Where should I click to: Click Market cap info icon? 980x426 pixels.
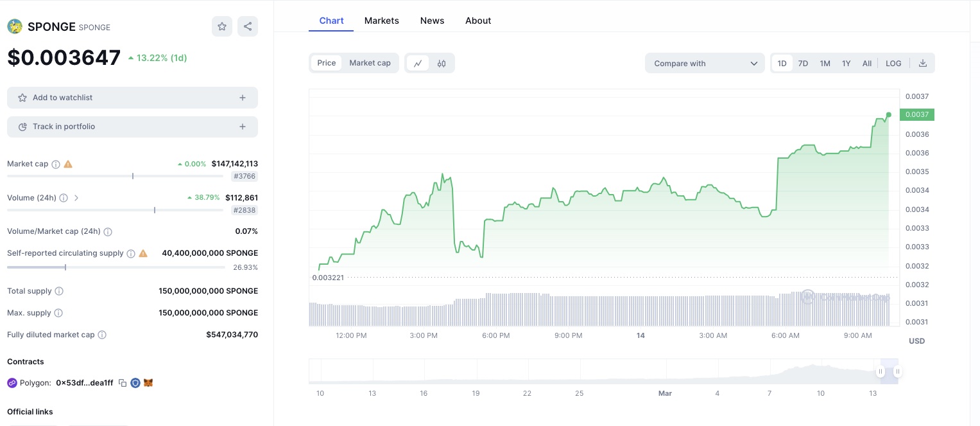click(x=56, y=164)
